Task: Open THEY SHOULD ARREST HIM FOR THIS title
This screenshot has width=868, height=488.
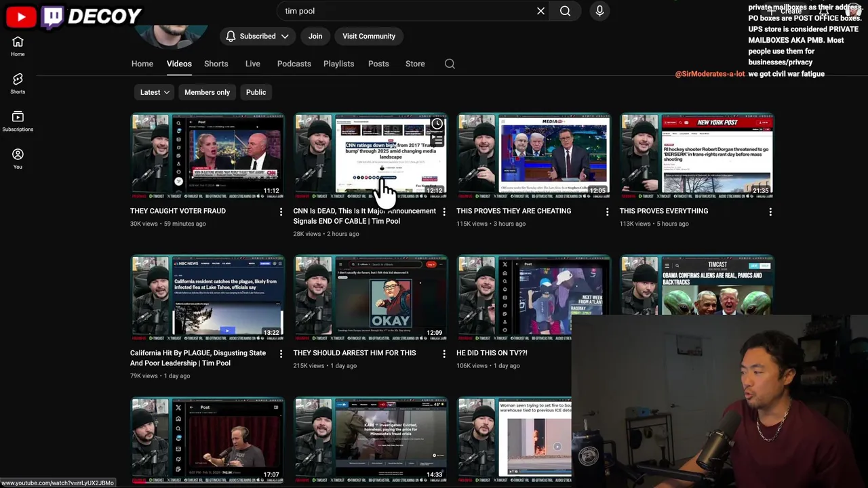Action: pos(355,352)
